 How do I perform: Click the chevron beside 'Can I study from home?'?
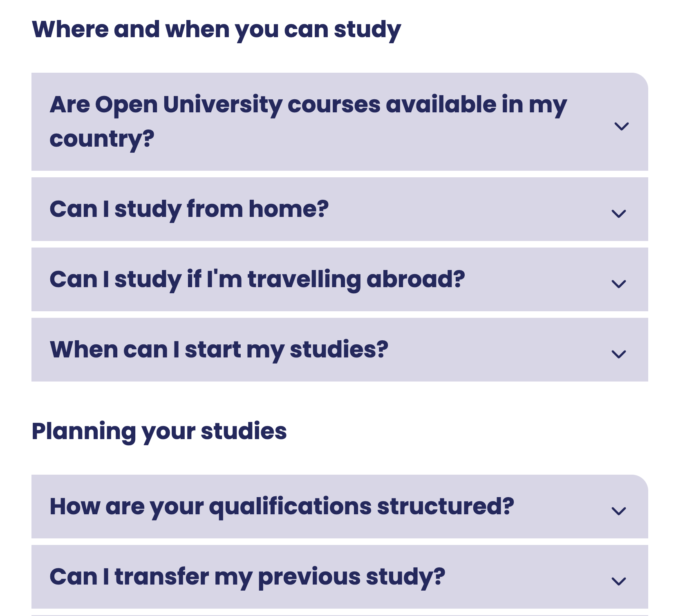coord(620,213)
